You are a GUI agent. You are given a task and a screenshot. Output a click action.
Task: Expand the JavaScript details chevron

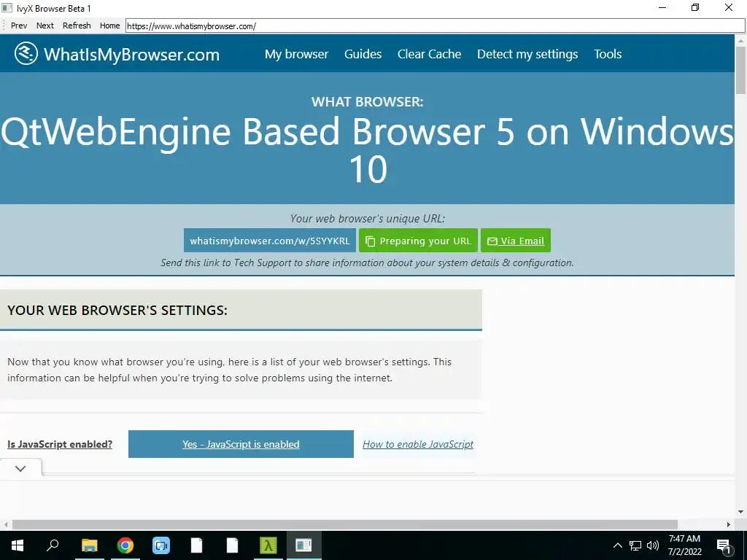pos(20,469)
